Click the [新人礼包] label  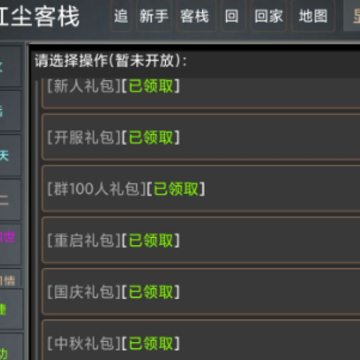coord(83,87)
